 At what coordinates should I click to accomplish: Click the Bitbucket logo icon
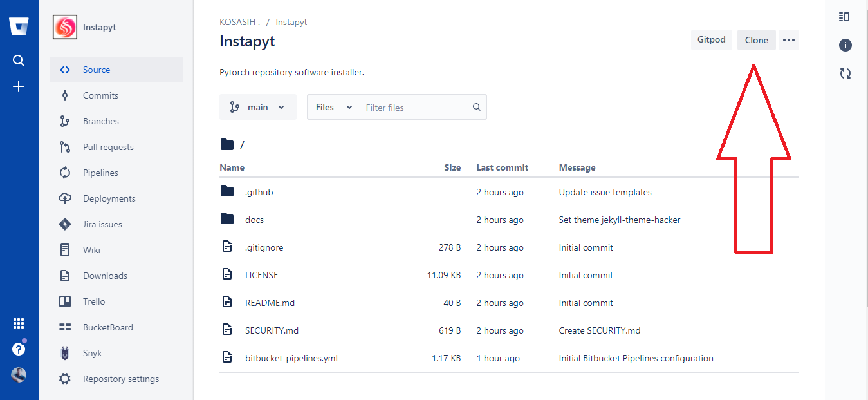[19, 27]
